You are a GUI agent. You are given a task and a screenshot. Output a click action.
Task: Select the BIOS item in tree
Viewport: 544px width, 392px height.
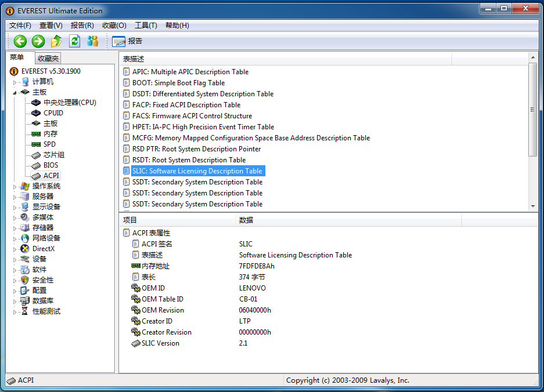click(51, 165)
